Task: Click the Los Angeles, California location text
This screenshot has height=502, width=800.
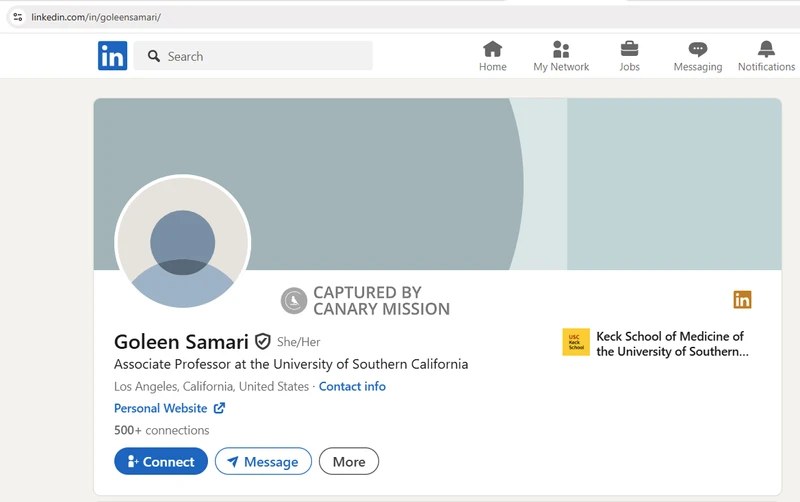Action: point(211,386)
